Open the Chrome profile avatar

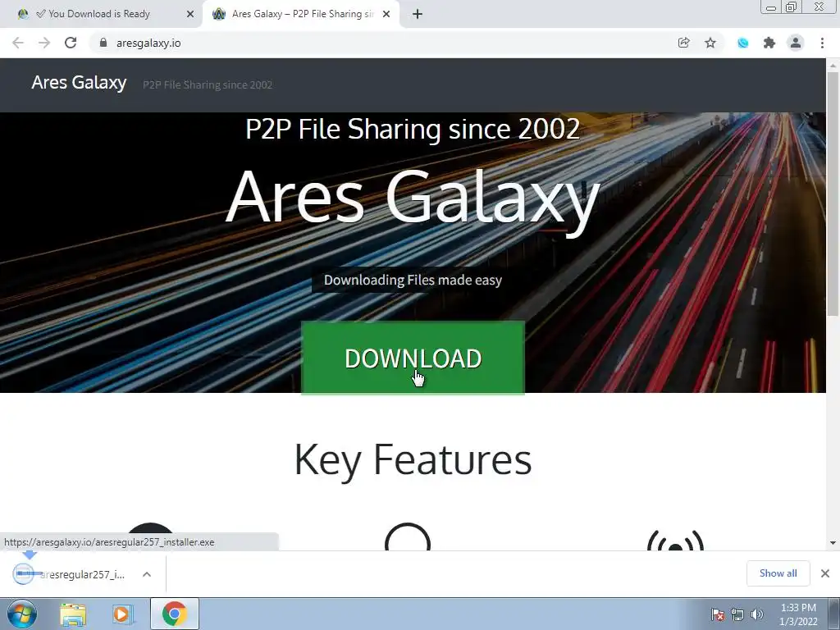tap(796, 43)
